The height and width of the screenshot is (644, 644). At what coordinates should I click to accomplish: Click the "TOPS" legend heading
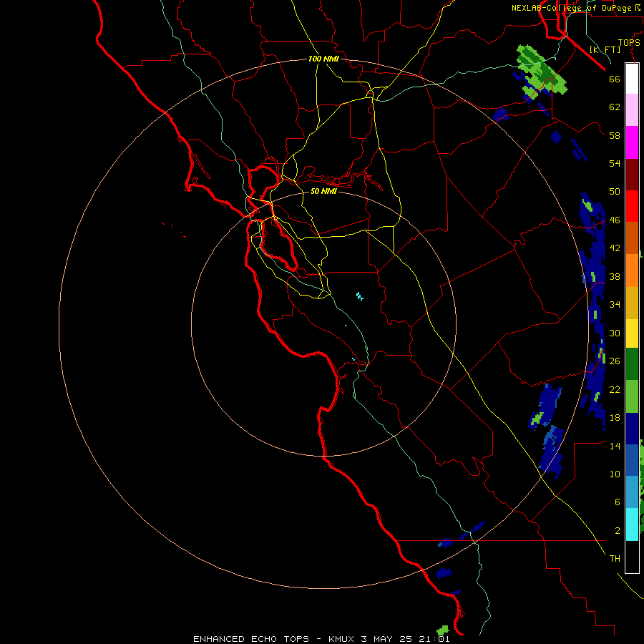pyautogui.click(x=629, y=42)
